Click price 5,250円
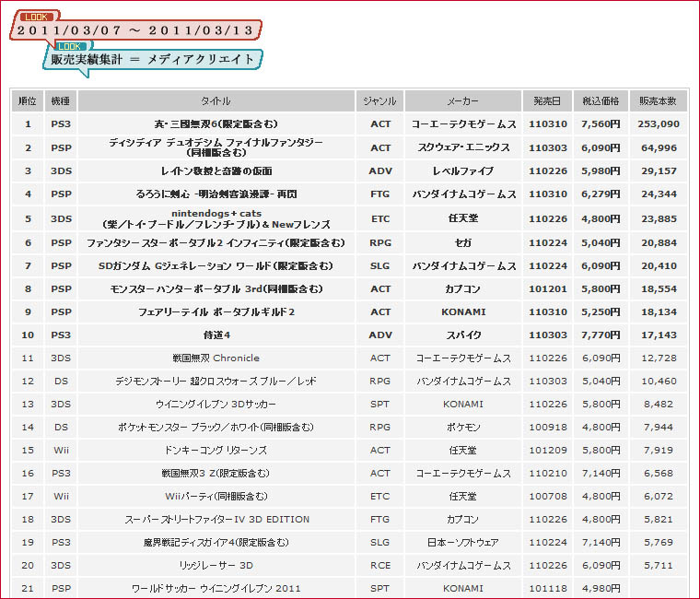The height and width of the screenshot is (599, 700). 601,311
